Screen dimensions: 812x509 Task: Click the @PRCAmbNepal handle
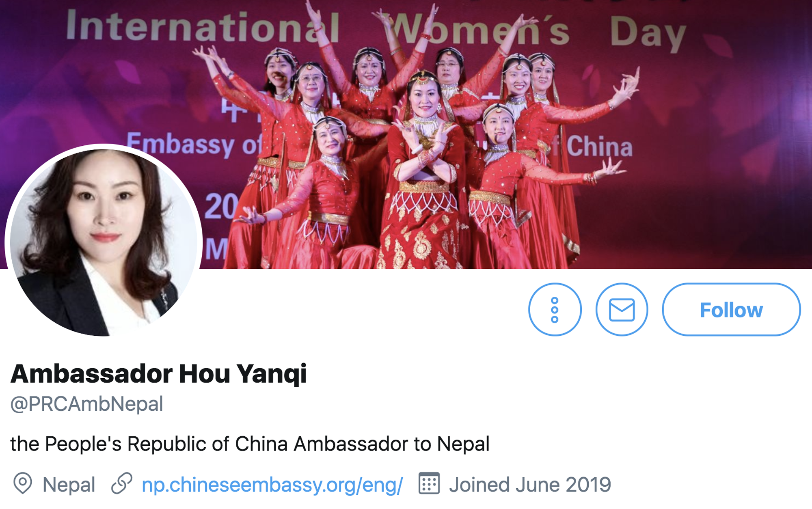86,404
